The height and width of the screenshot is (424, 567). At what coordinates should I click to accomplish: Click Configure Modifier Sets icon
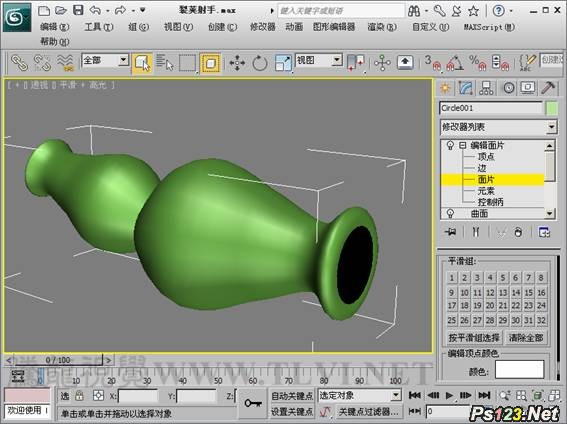click(544, 232)
